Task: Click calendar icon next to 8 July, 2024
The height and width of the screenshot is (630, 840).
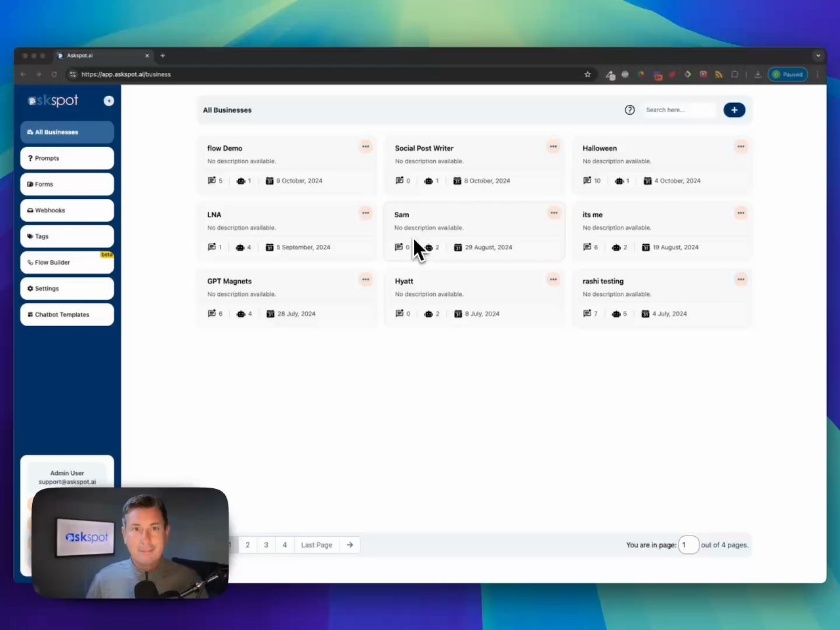Action: pos(458,314)
